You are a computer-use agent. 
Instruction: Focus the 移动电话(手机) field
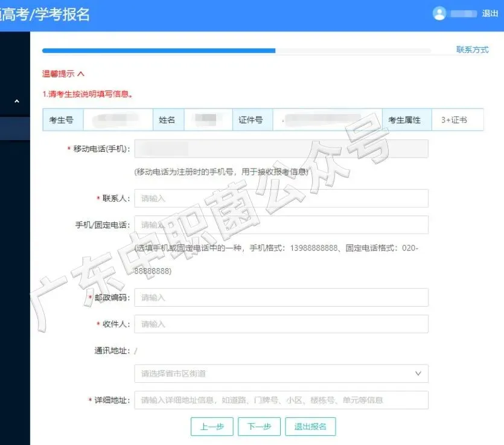(281, 149)
